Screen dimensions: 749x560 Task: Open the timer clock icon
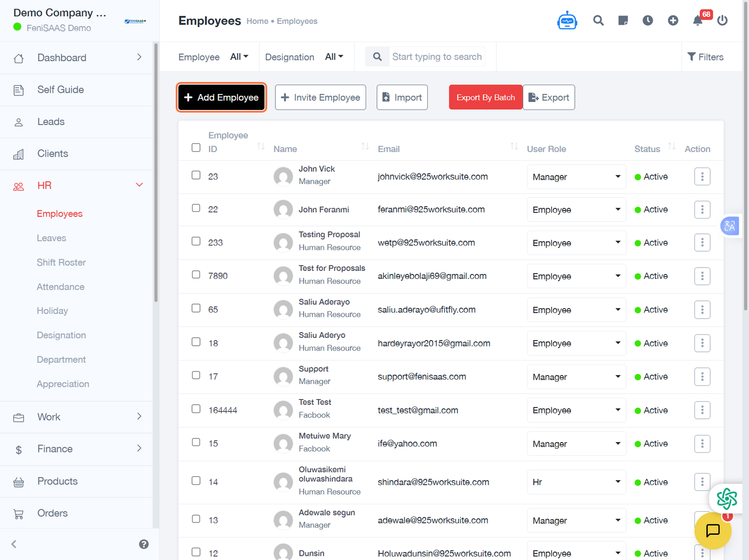click(648, 21)
